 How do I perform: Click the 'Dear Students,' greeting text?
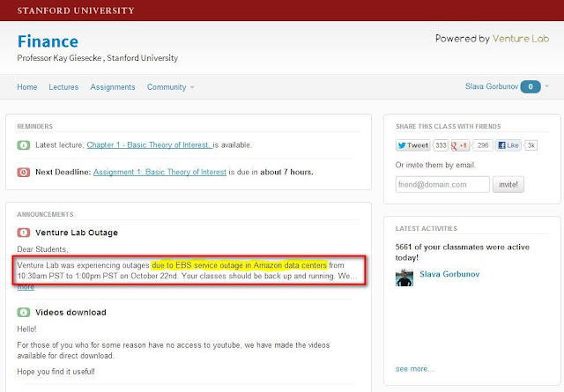(42, 249)
